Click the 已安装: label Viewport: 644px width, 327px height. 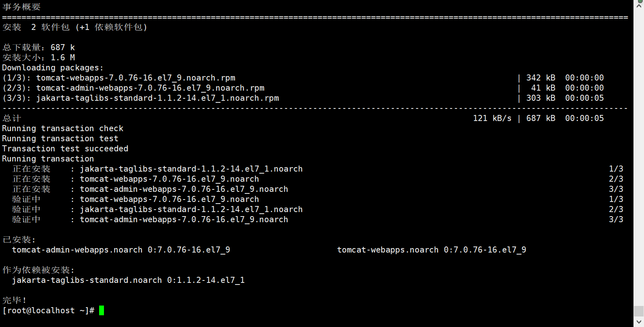coord(19,240)
